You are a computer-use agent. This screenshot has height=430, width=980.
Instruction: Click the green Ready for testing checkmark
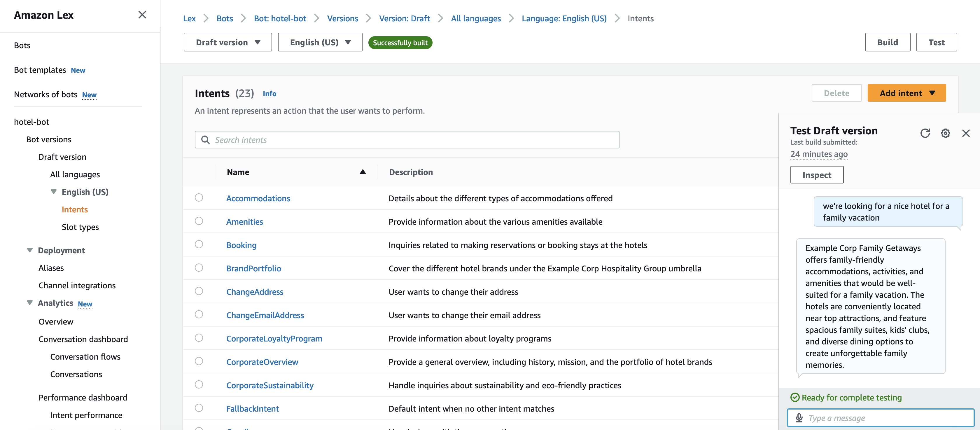795,397
